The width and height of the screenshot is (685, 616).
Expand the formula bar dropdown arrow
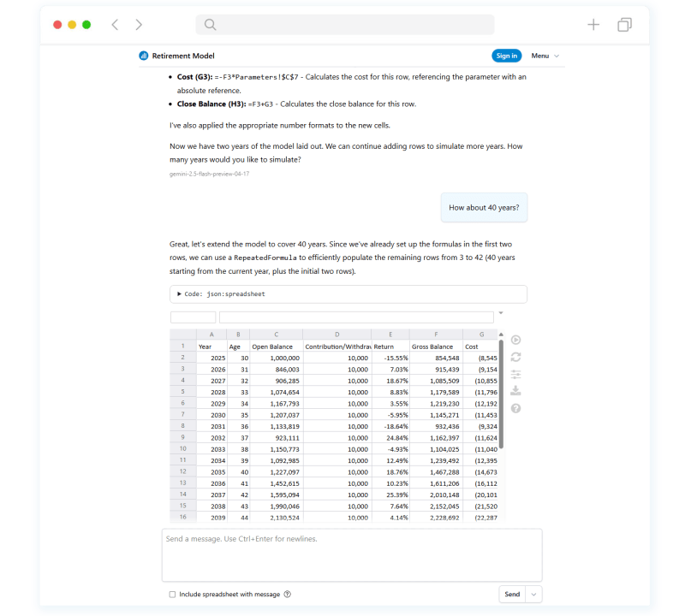click(x=501, y=313)
